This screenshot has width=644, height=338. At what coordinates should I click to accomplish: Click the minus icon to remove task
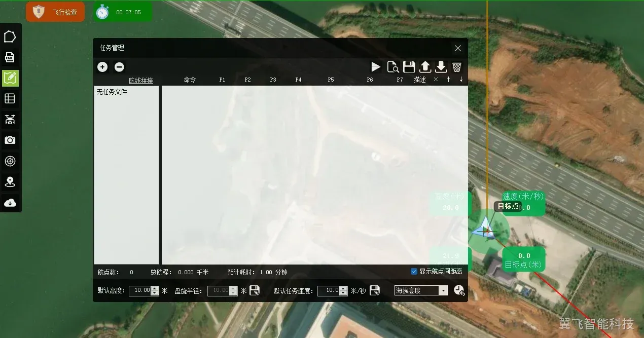click(119, 67)
